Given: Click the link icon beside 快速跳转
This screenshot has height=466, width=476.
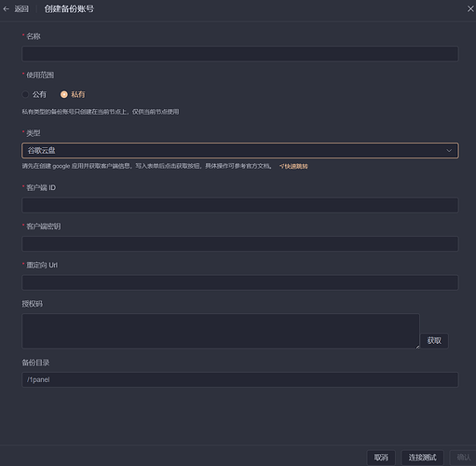Looking at the screenshot, I should pyautogui.click(x=281, y=167).
